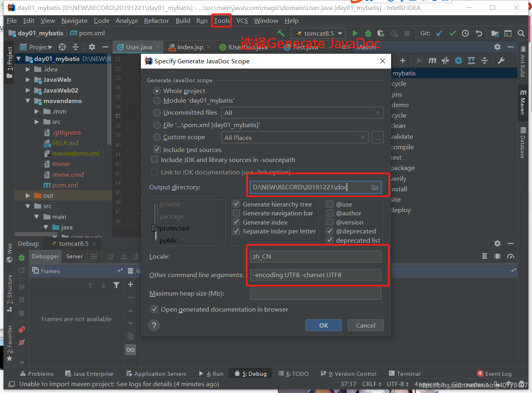Click the Debug panel settings gear
The image size is (532, 393).
[497, 243]
